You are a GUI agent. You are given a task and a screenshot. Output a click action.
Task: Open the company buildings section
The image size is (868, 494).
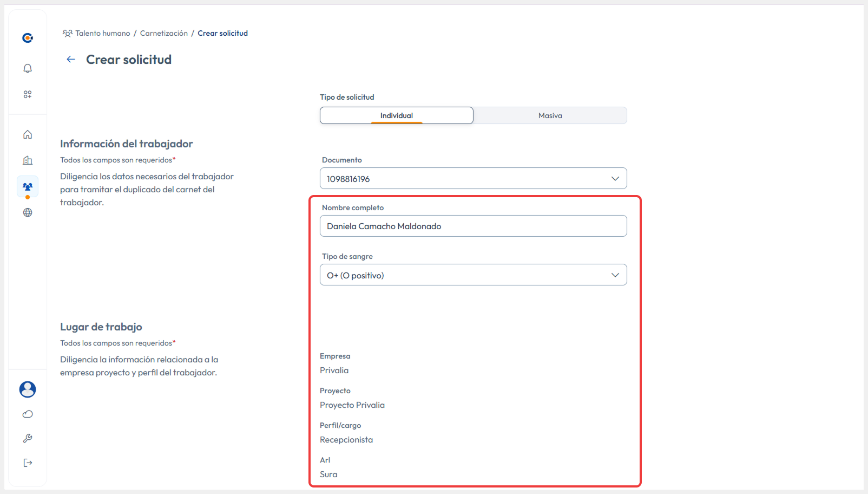[27, 160]
